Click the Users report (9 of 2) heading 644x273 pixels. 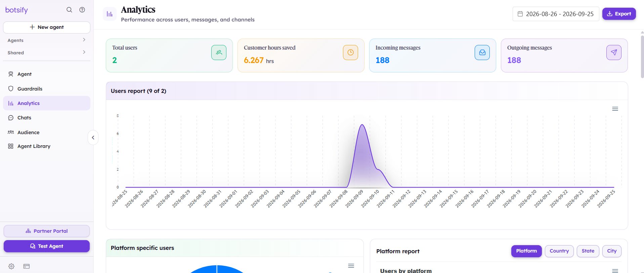[138, 91]
